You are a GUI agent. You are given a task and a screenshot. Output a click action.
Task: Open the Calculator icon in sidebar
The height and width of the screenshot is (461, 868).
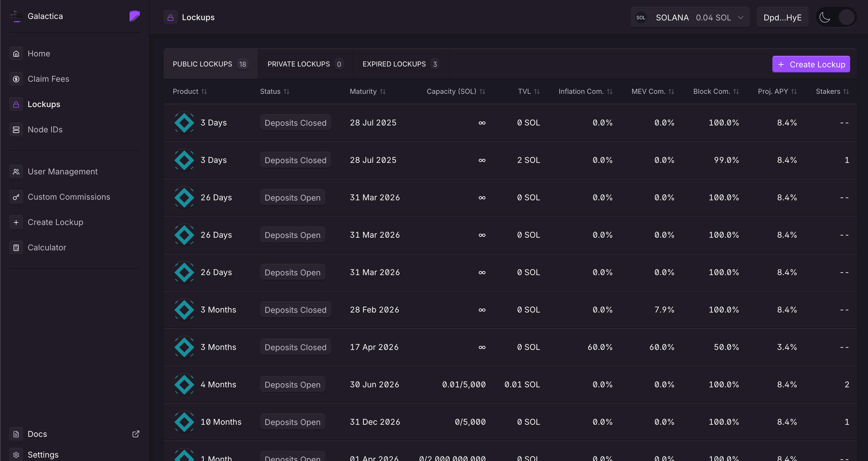tap(16, 247)
